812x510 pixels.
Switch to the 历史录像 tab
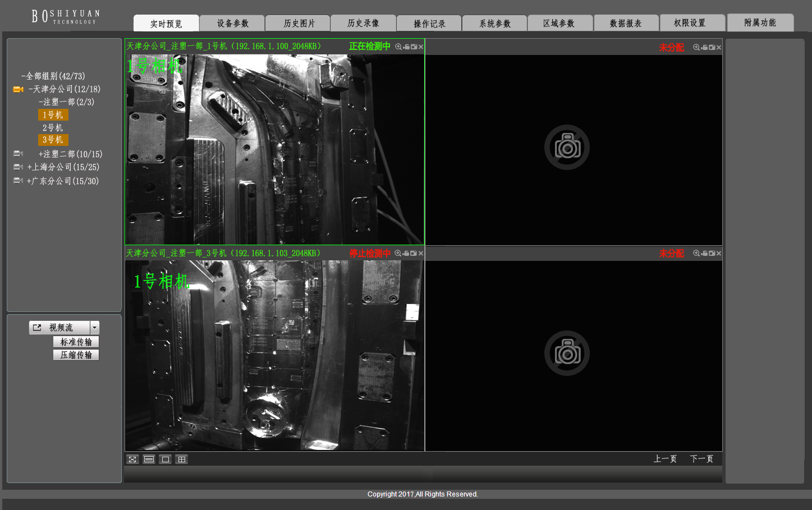coord(363,24)
